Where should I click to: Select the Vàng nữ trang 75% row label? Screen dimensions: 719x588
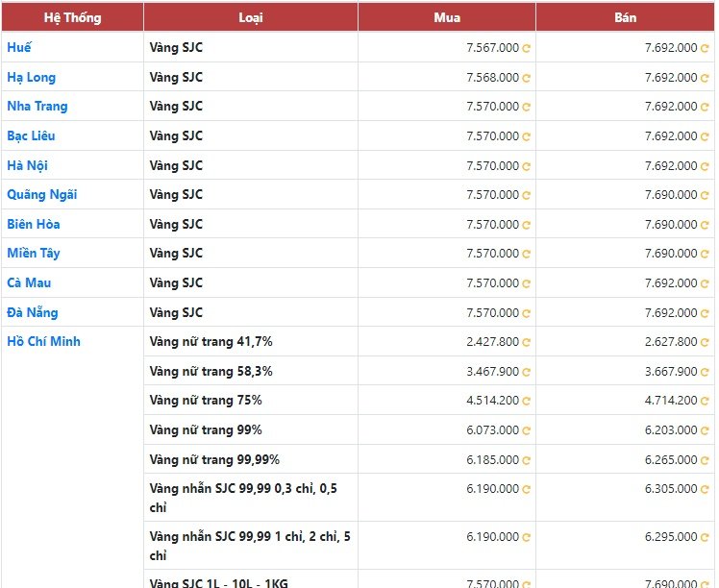206,400
